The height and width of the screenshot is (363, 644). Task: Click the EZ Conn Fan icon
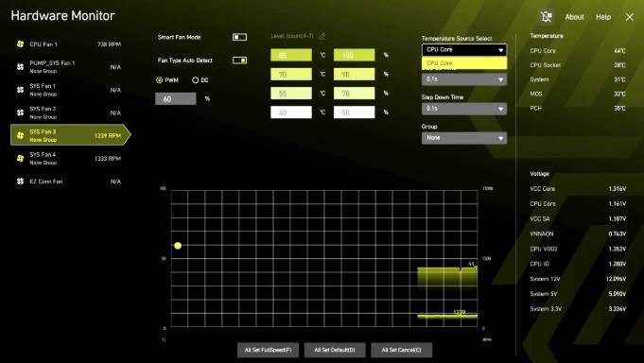click(20, 181)
